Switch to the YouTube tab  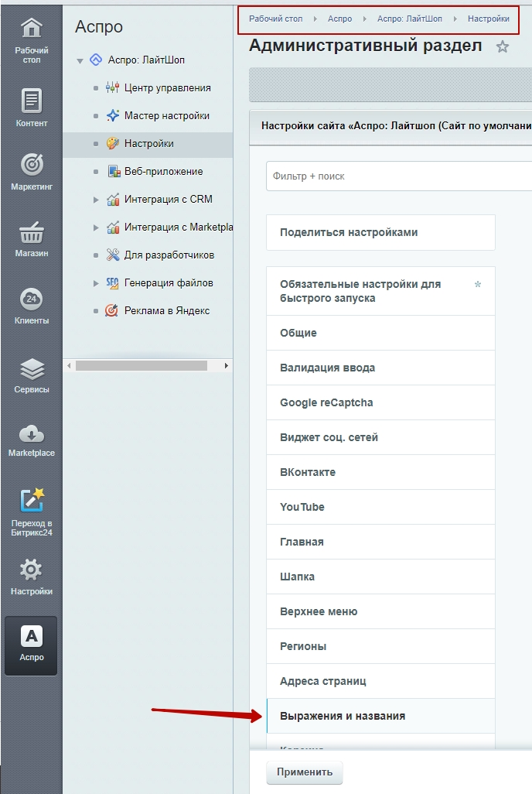(x=380, y=507)
